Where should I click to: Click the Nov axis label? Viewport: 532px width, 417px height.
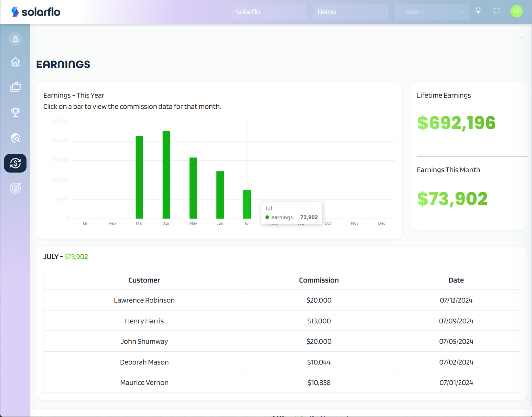point(355,223)
